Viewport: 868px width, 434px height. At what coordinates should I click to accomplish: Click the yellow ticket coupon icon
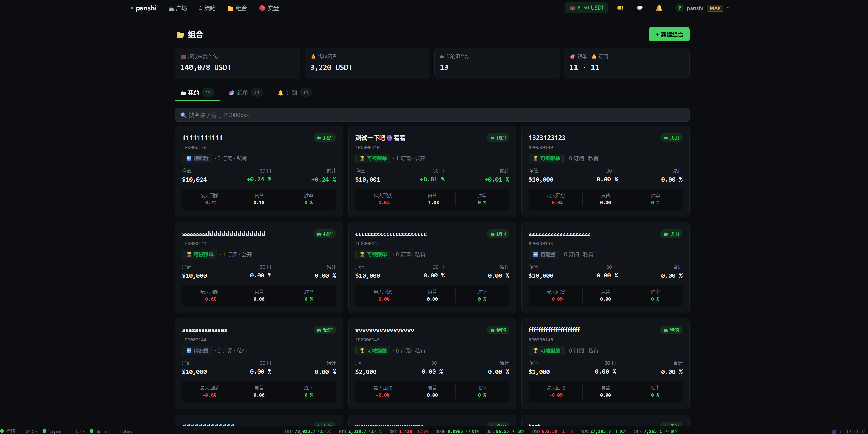pos(620,8)
